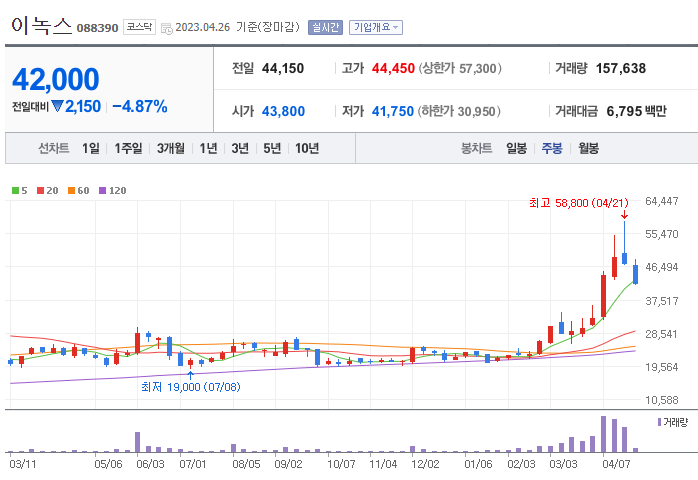Click the orange 60-day moving average swatch
698x480 pixels.
tap(71, 191)
